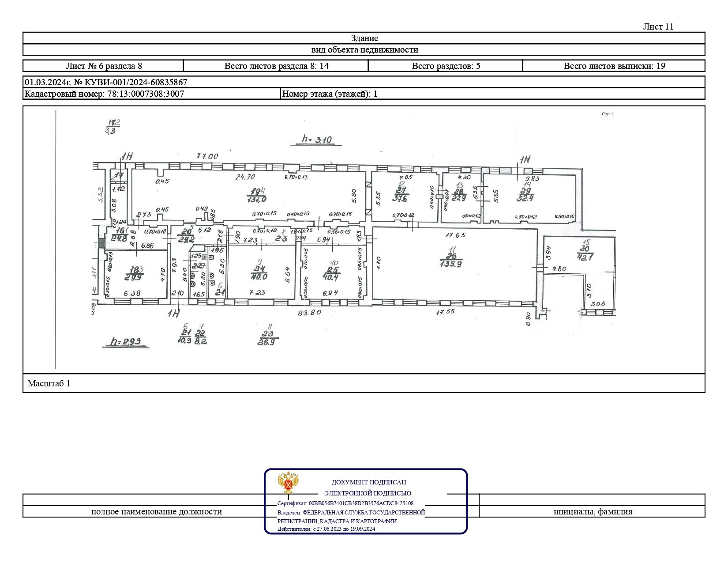Click room with area 135.9
This screenshot has height=563, width=728.
click(450, 264)
